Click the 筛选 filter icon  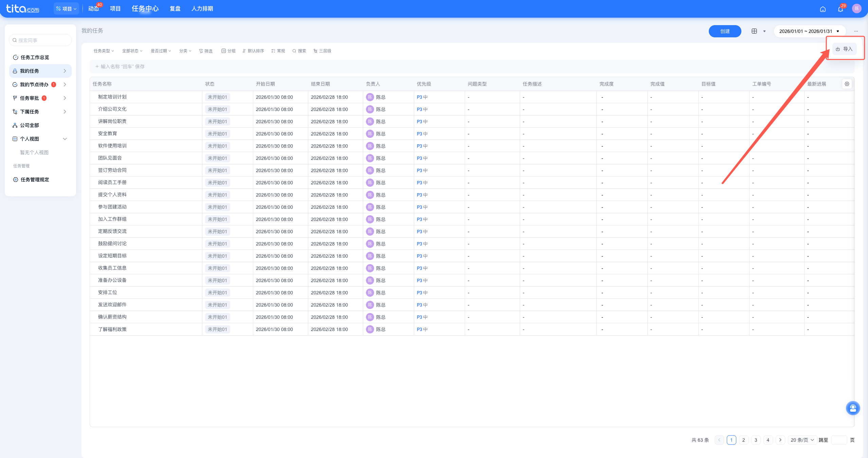(x=206, y=51)
